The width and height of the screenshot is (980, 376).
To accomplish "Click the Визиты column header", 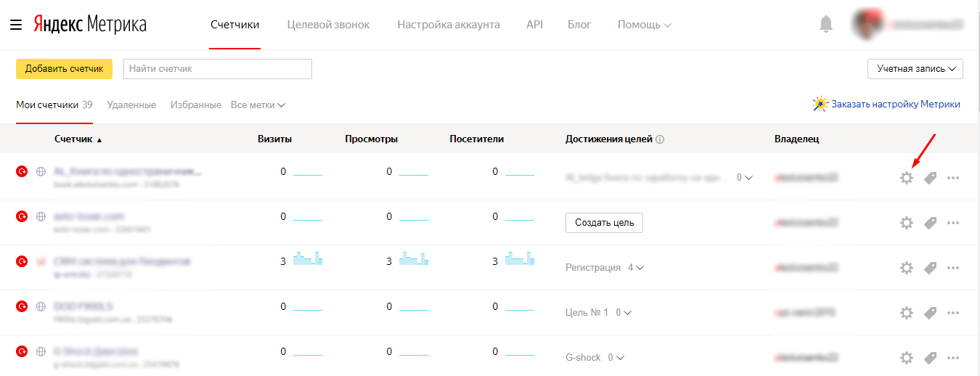I will 275,139.
